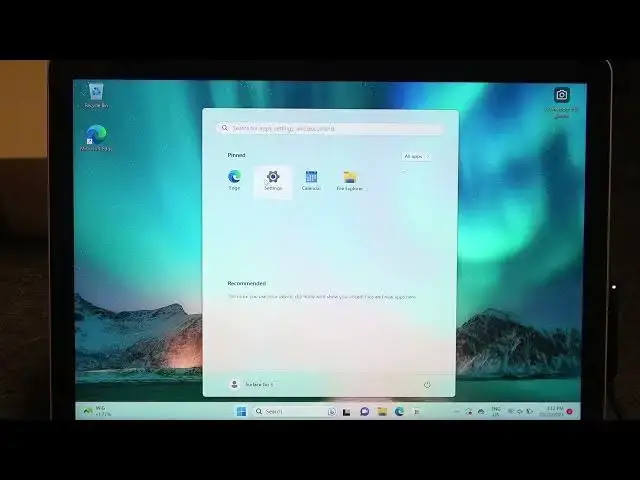Open the Store icon on taskbar
The image size is (640, 480).
417,411
